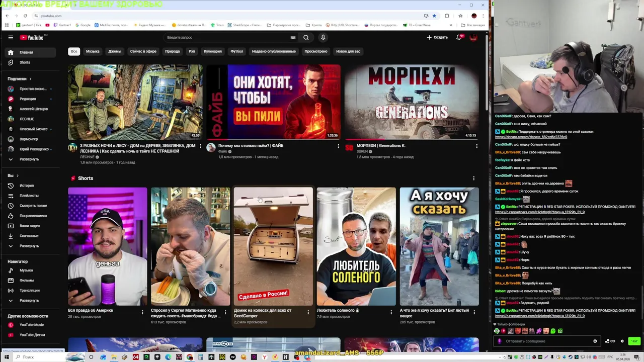
Task: Open chat settings gear
Action: 622,341
